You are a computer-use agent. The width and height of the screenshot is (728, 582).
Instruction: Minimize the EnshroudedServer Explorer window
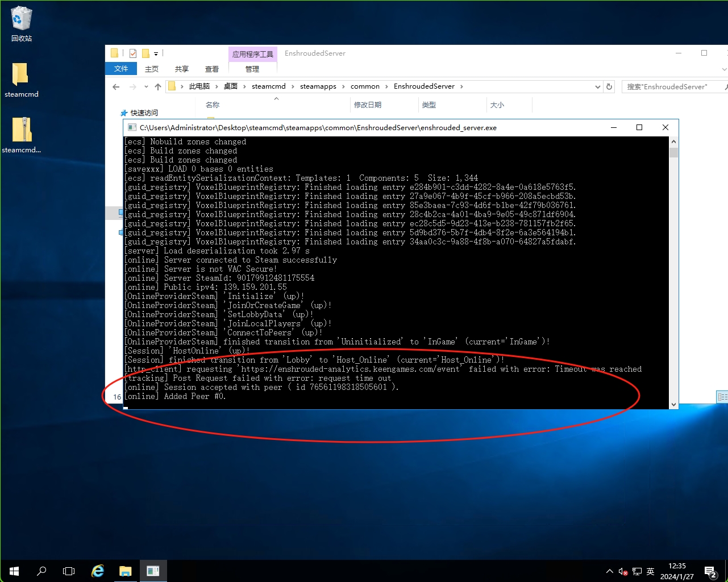[x=679, y=53]
